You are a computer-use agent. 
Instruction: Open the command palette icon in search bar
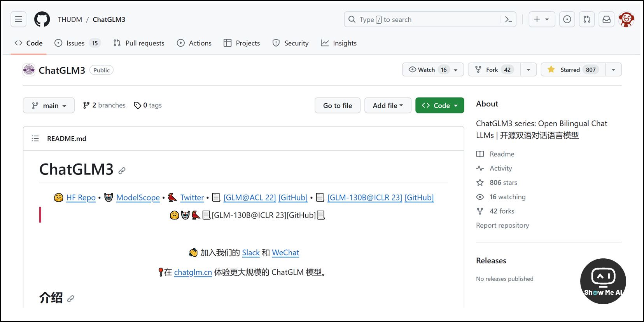(508, 19)
